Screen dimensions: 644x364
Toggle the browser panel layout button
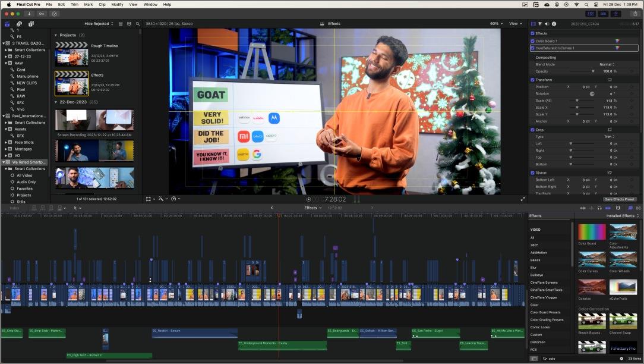point(591,14)
